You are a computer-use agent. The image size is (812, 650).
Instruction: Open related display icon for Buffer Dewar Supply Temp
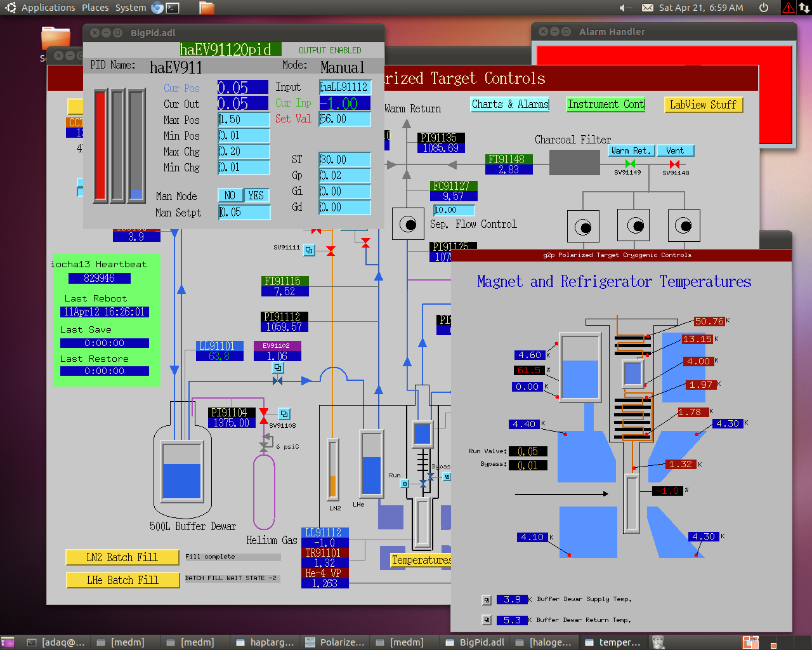(x=487, y=600)
